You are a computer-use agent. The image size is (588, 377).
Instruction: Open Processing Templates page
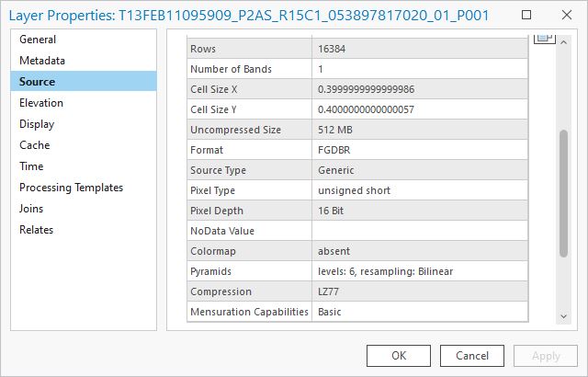coord(71,188)
